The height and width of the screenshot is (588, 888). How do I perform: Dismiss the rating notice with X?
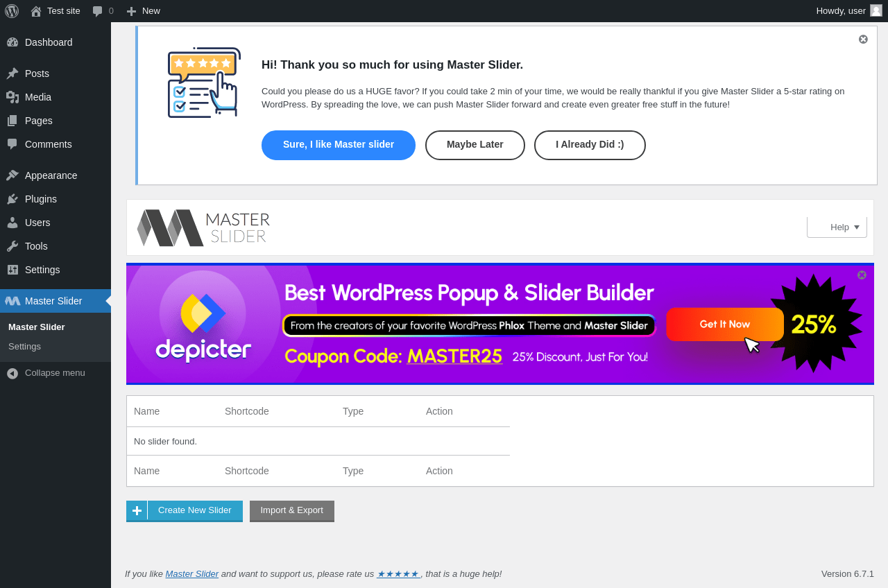click(x=863, y=39)
